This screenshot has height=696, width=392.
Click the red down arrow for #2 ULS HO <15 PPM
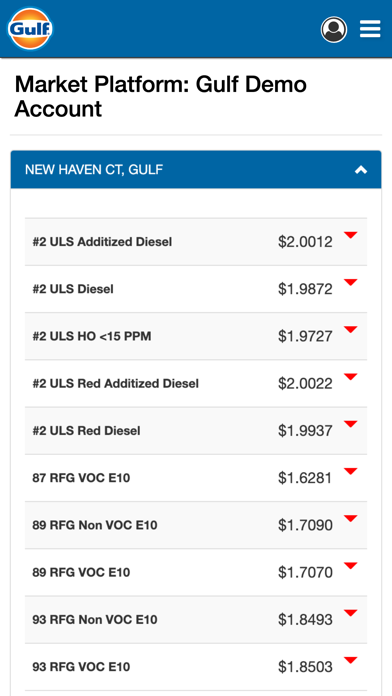[351, 329]
